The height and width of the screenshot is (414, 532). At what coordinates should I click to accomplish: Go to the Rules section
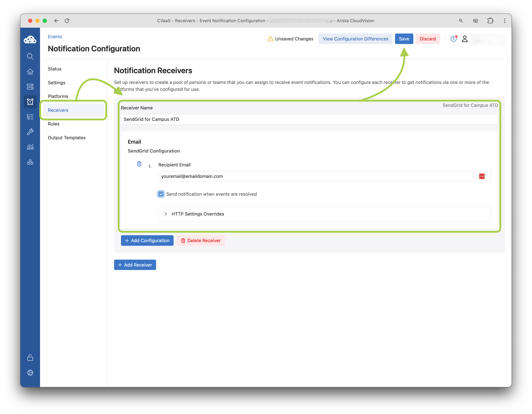54,124
